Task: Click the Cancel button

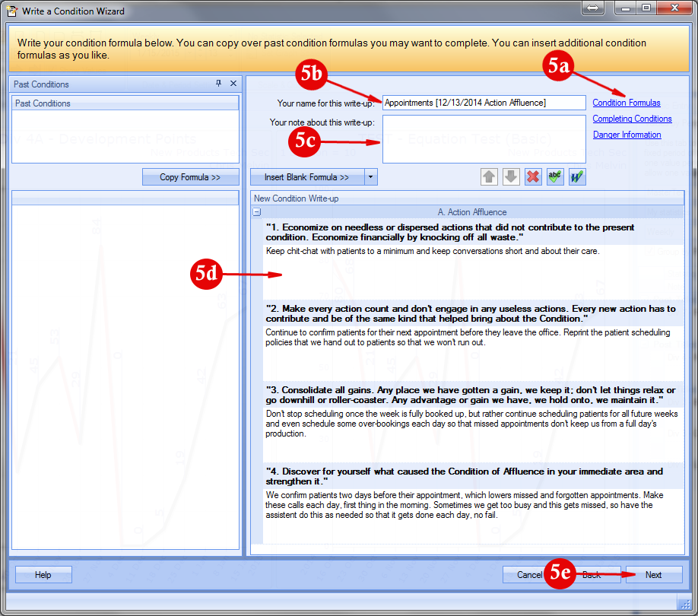Action: (x=529, y=575)
